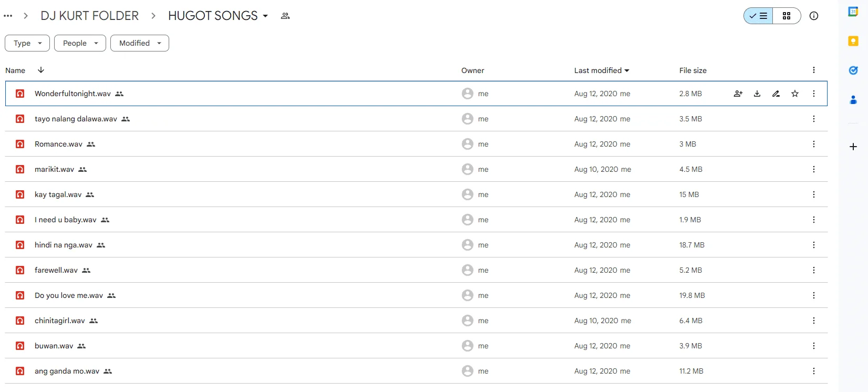Get add-ons with the plus icon
The image size is (868, 392).
coord(853,147)
